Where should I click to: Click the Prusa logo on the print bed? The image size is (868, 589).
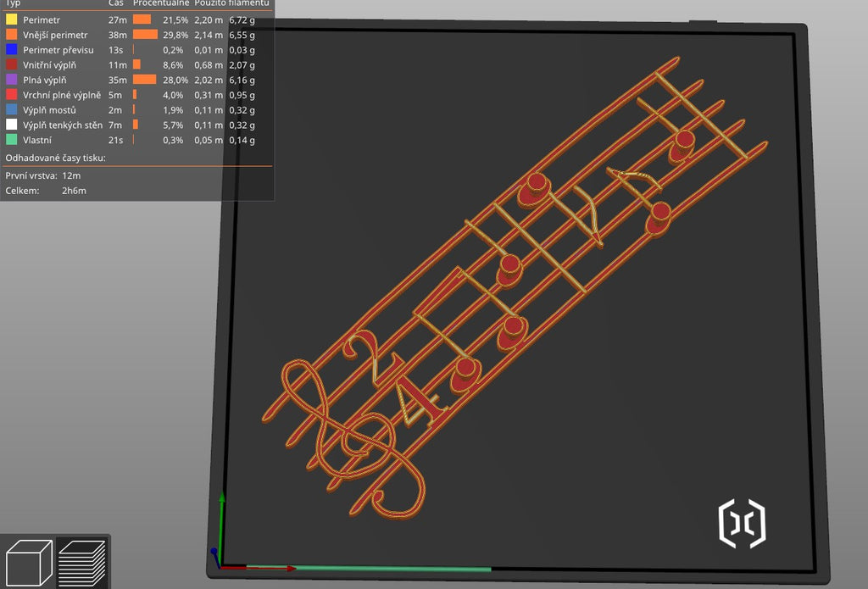point(742,523)
